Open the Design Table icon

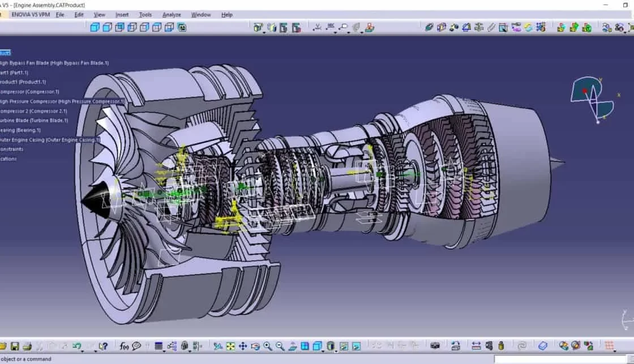tap(158, 346)
